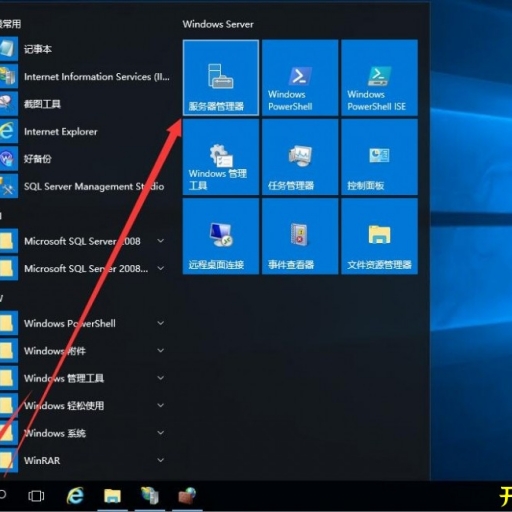Open the Windows 管理工具 tile

pyautogui.click(x=221, y=157)
